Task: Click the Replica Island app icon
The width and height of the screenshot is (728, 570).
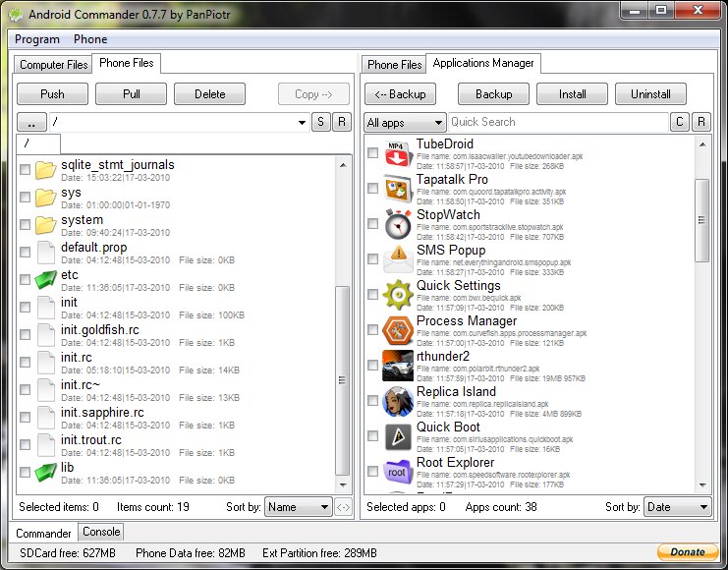Action: (397, 400)
